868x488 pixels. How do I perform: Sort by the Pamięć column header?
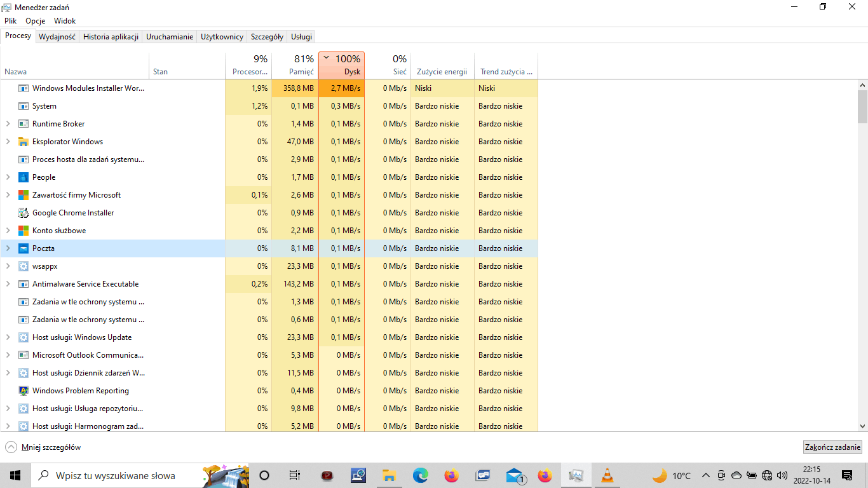coord(295,65)
